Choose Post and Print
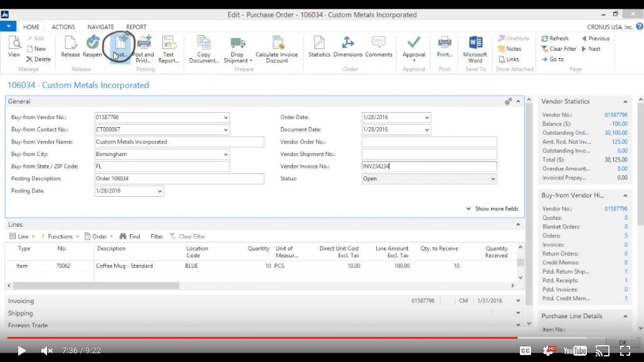644x362 pixels. [x=144, y=49]
